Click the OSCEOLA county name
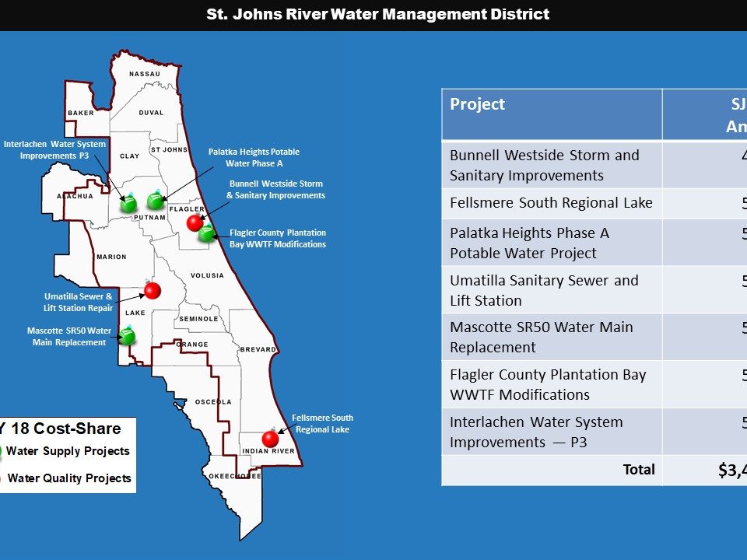747x560 pixels. [x=213, y=401]
